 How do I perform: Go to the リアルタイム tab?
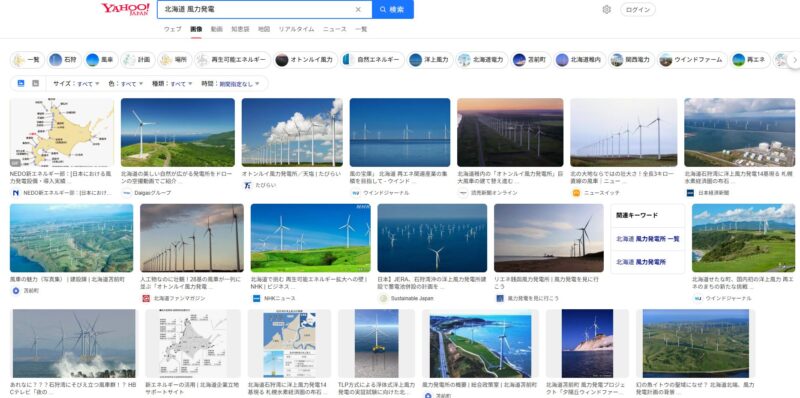click(296, 29)
